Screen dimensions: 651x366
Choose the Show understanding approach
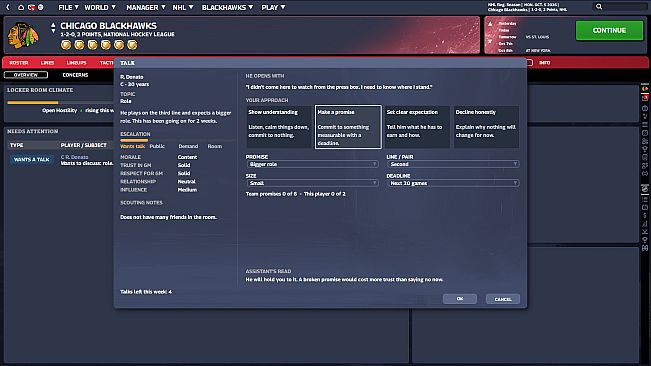pyautogui.click(x=279, y=127)
